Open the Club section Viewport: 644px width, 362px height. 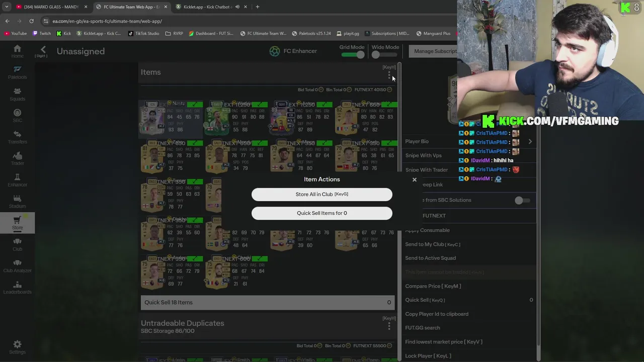tap(17, 244)
